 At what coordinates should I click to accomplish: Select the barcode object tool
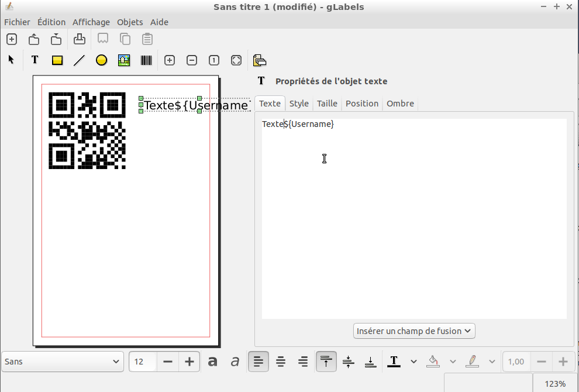146,60
